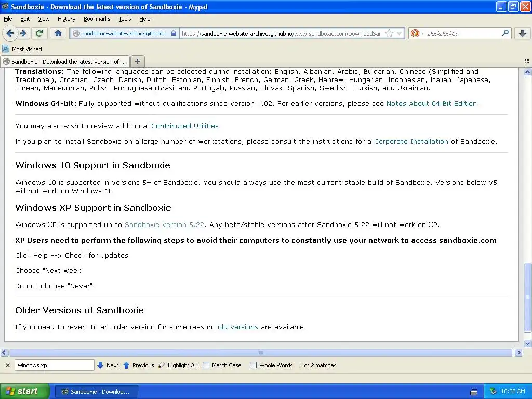Reload the current page

(x=39, y=33)
